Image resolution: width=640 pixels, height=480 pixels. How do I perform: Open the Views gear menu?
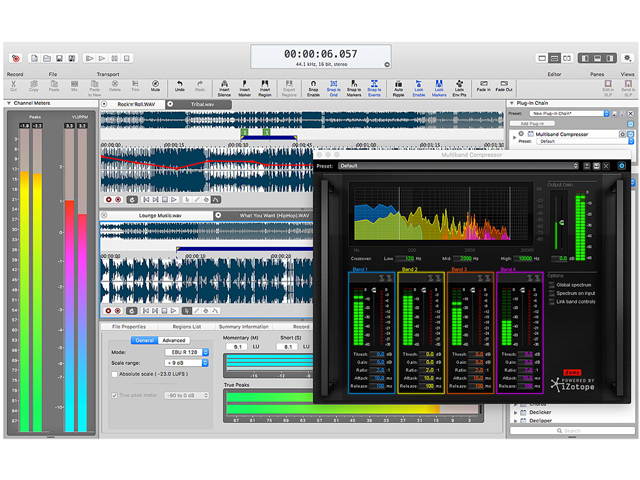(x=628, y=58)
